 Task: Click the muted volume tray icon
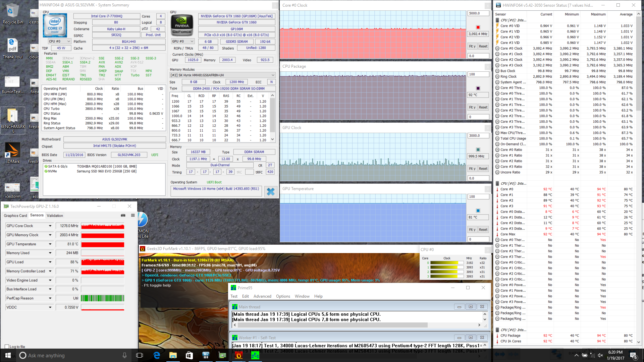pos(600,355)
